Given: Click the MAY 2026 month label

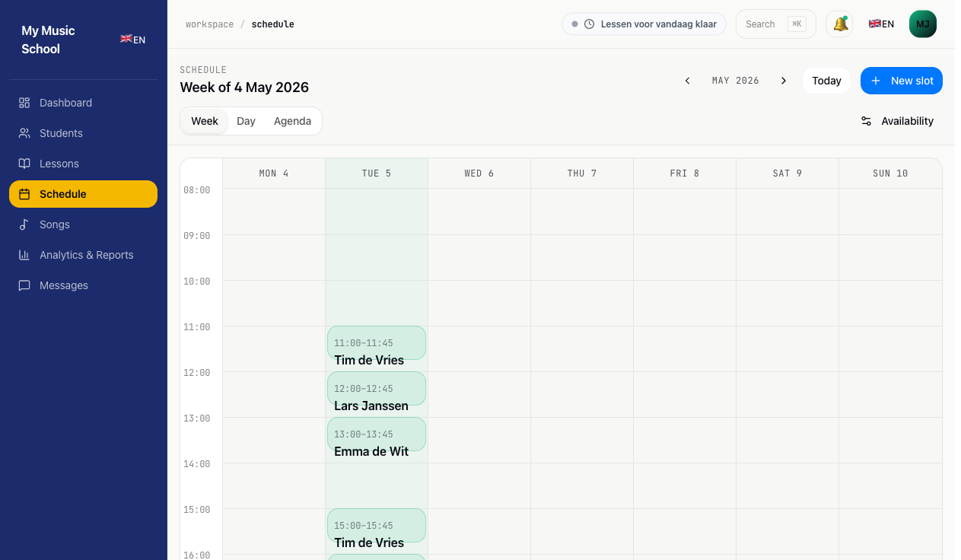Looking at the screenshot, I should pyautogui.click(x=736, y=81).
